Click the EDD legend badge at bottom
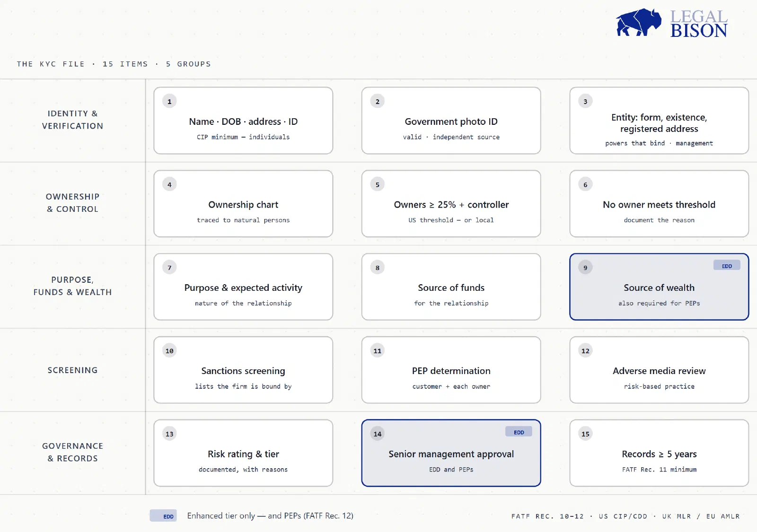757x532 pixels. [x=163, y=516]
